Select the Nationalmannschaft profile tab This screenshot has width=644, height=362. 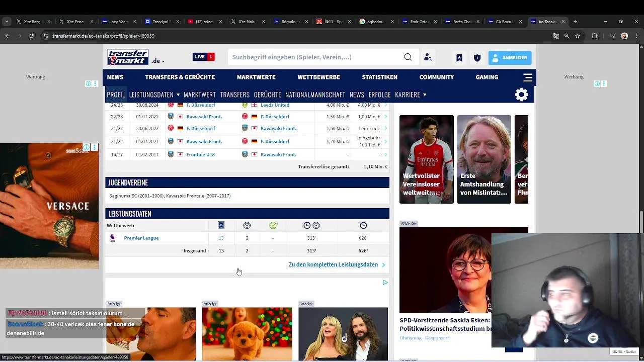point(315,95)
